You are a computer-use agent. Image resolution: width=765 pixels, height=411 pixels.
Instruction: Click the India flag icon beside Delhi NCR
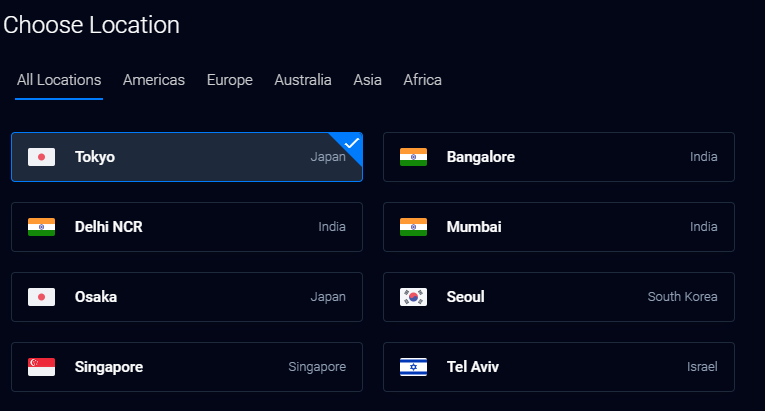pyautogui.click(x=41, y=227)
